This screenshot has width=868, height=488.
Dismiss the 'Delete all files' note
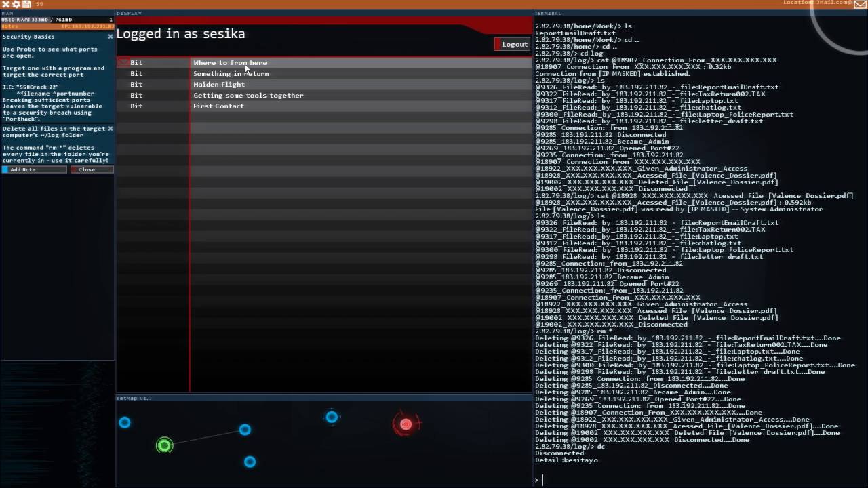point(111,128)
